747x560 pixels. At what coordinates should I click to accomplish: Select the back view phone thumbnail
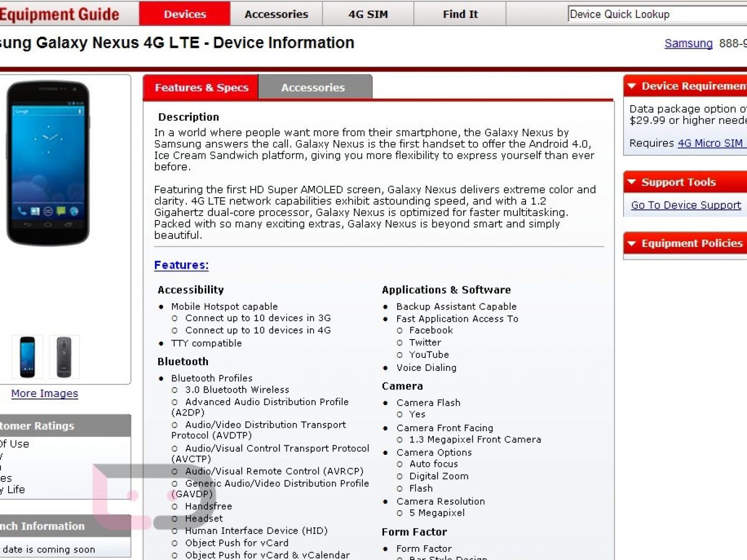(x=64, y=357)
